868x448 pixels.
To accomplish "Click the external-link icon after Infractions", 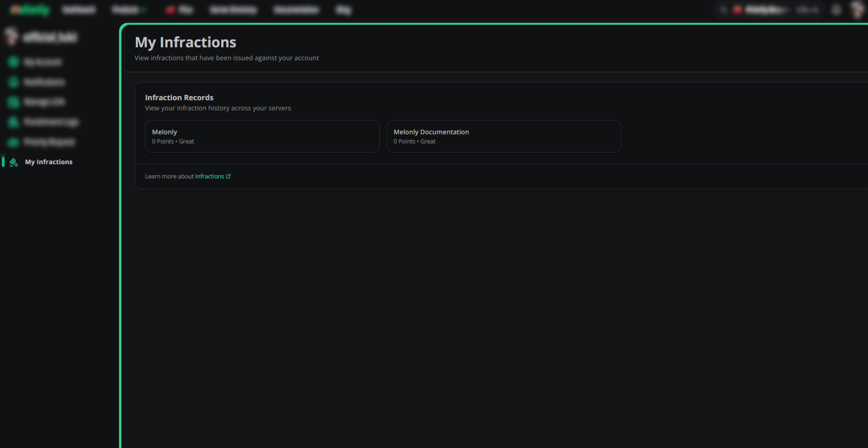I will tap(228, 177).
